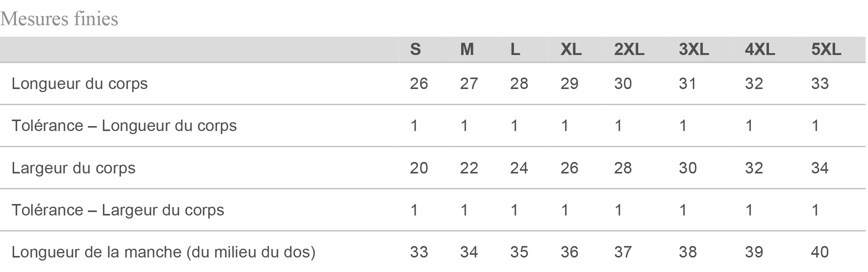Click the 'Longueur du corps' row label
868x272 pixels.
(80, 84)
